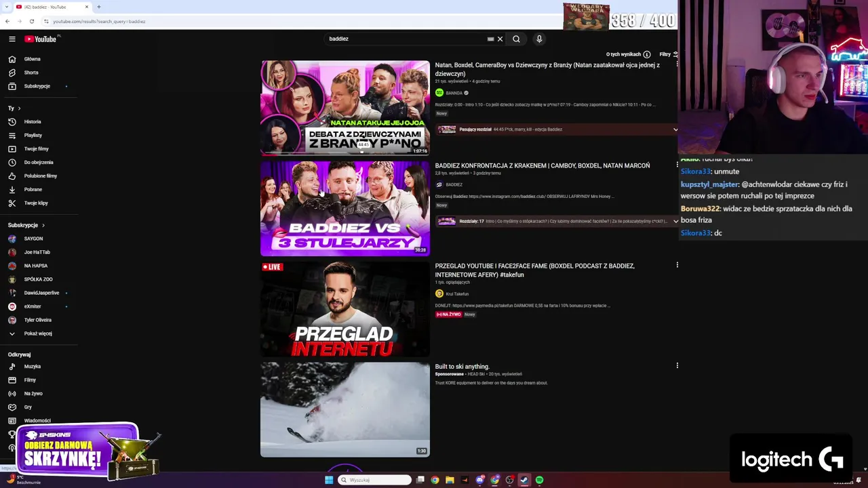Open the DawidJasperlive channel subscription
This screenshot has height=488, width=868.
(41, 293)
